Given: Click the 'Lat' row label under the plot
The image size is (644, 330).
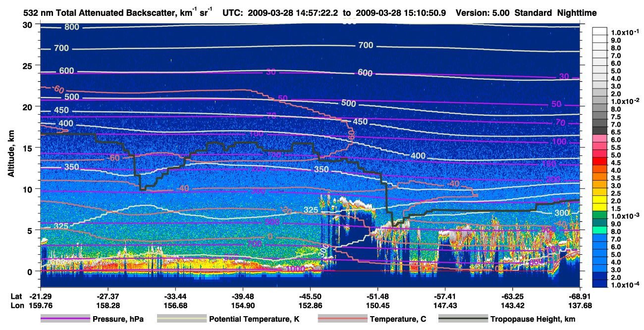Looking at the screenshot, I should pyautogui.click(x=16, y=296).
